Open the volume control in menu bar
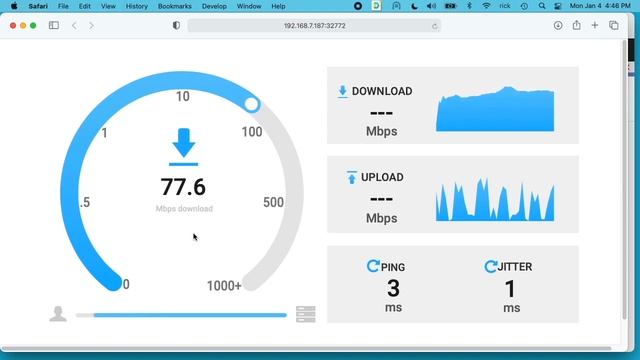The width and height of the screenshot is (640, 360). tap(431, 6)
